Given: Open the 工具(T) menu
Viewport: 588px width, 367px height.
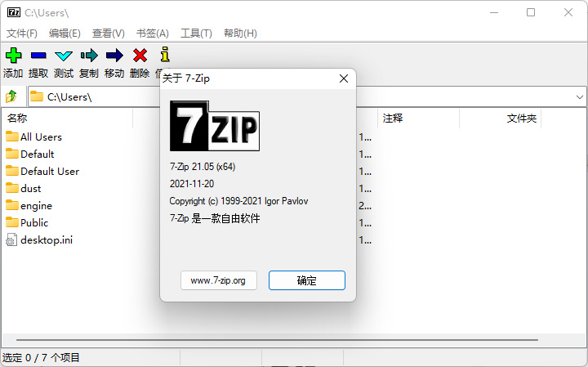Looking at the screenshot, I should point(196,34).
